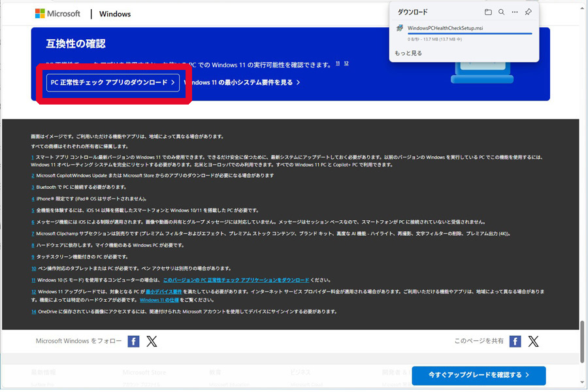Click footnote number 6 about メッセージ機能
Image resolution: width=588 pixels, height=392 pixels.
33,222
